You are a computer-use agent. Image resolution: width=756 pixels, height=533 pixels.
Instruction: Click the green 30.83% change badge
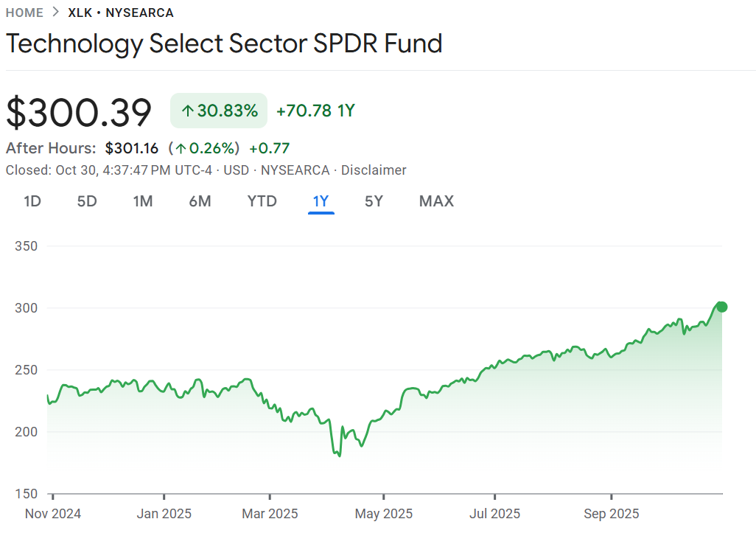click(x=219, y=111)
